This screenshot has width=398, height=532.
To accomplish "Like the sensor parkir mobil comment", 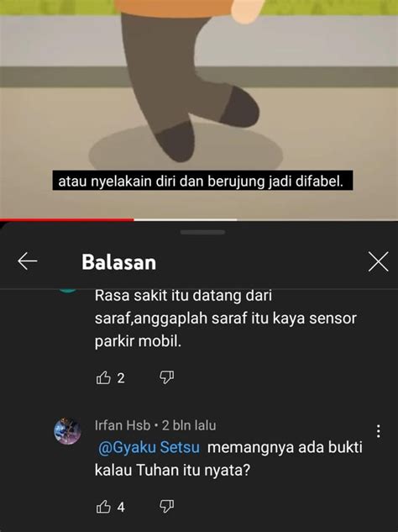I will click(x=103, y=377).
